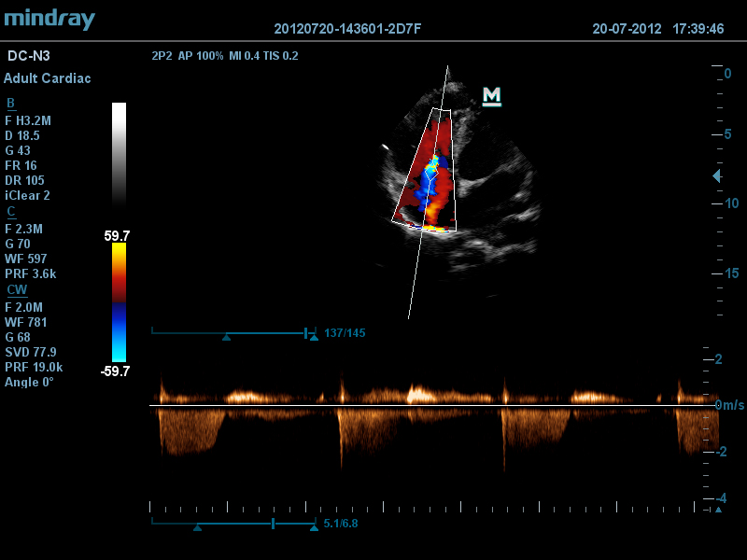Click the 'D 18.5' depth value
747x560 pixels.
click(x=22, y=135)
